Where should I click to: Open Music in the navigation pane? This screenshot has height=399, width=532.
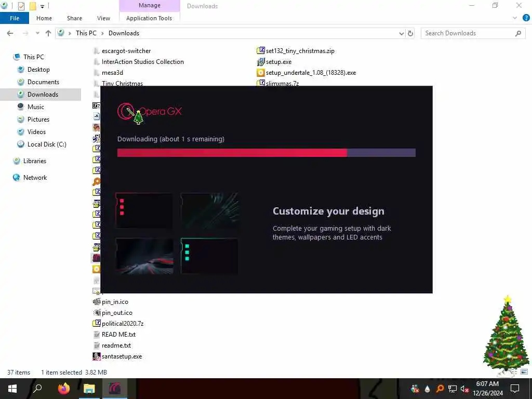pos(36,107)
